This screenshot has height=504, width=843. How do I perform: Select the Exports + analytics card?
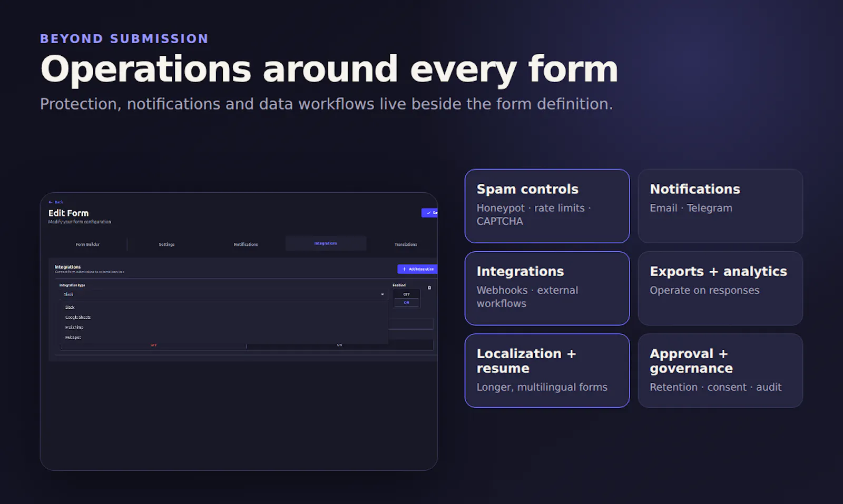coord(720,288)
